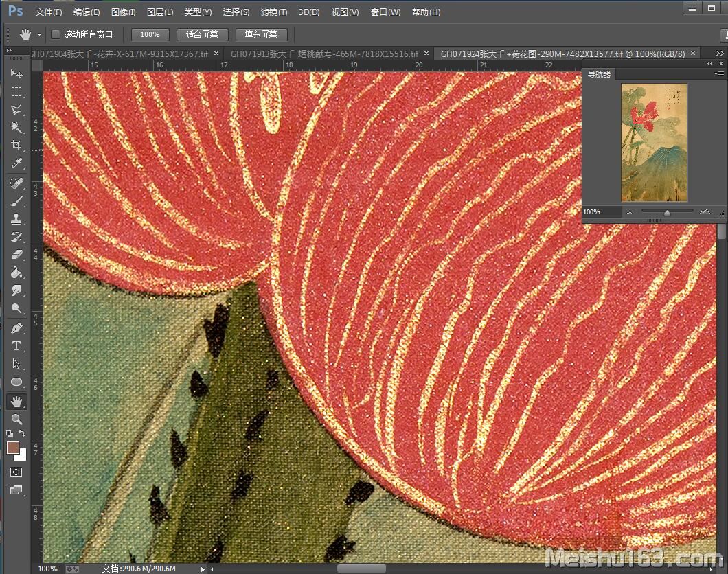728x574 pixels.
Task: Select the Pen tool
Action: point(16,328)
